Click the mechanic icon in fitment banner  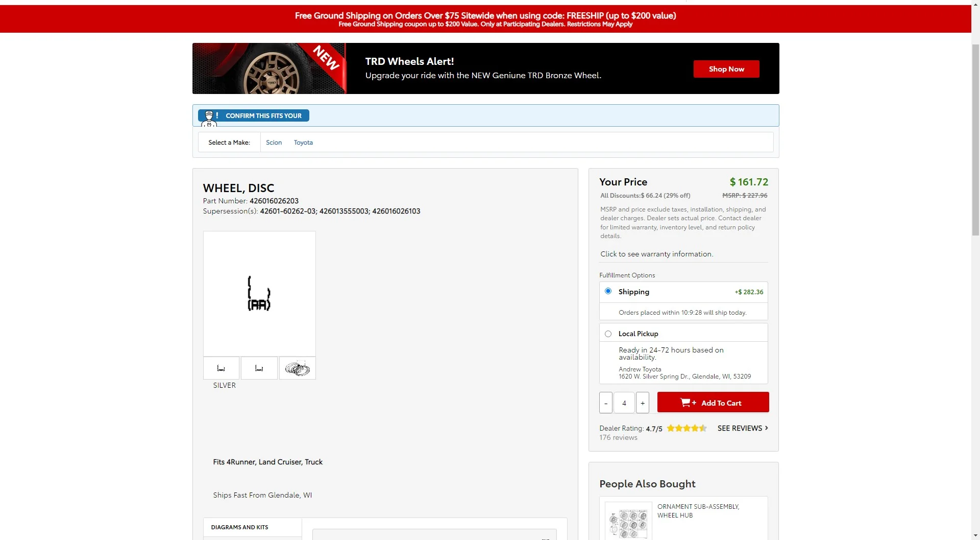click(x=209, y=117)
